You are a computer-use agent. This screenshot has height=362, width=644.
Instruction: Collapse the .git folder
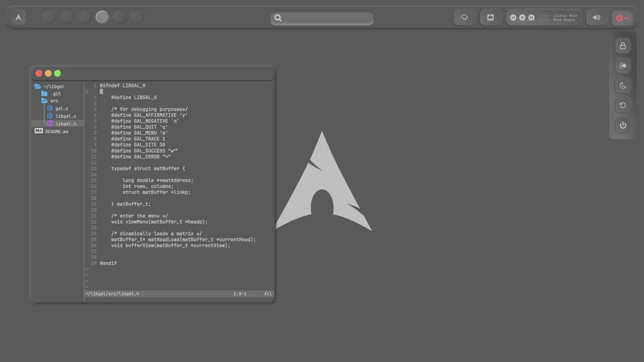(44, 93)
